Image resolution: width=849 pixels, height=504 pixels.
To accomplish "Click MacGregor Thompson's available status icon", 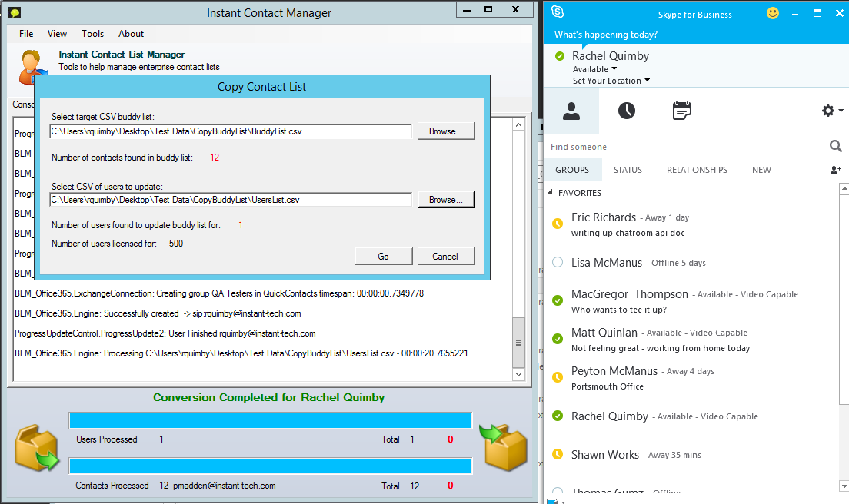I will point(557,300).
